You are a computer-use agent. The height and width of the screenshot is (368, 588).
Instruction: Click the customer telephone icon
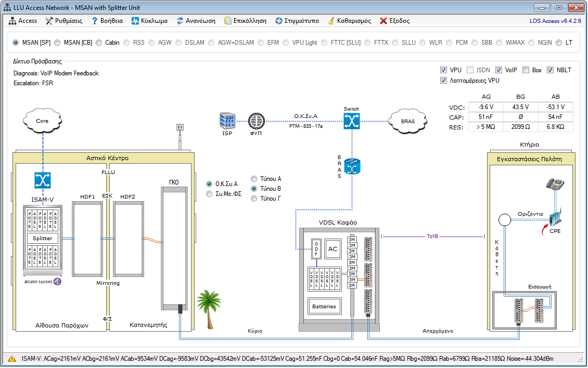(555, 185)
